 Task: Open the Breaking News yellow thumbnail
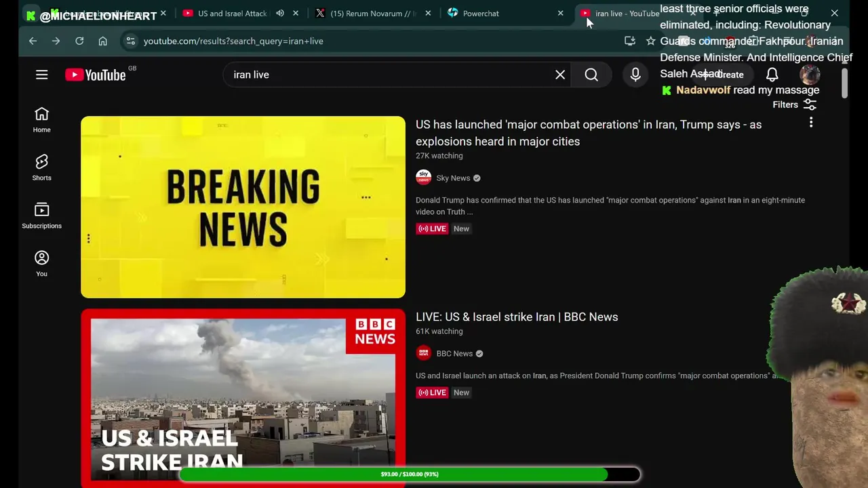[x=243, y=207]
